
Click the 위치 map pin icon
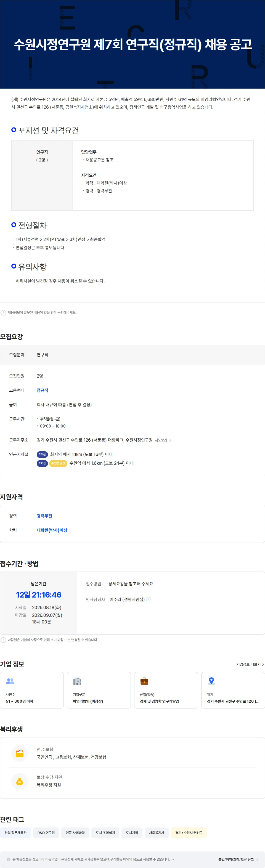(211, 681)
